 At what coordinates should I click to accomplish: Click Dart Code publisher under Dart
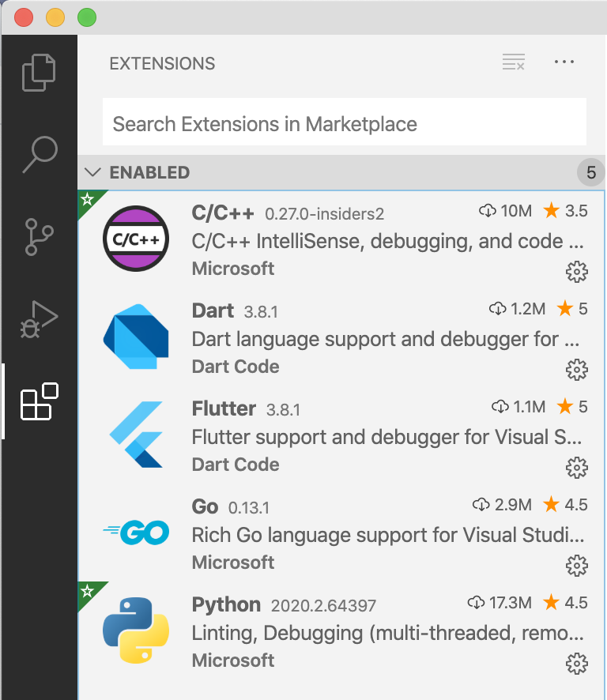coord(236,367)
